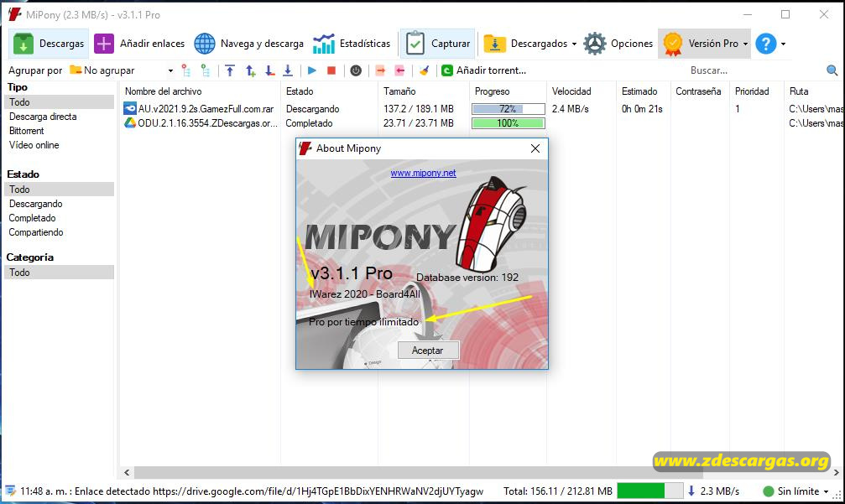This screenshot has height=504, width=845.
Task: Click the 2.3 MB/s download speed indicator
Action: point(713,491)
